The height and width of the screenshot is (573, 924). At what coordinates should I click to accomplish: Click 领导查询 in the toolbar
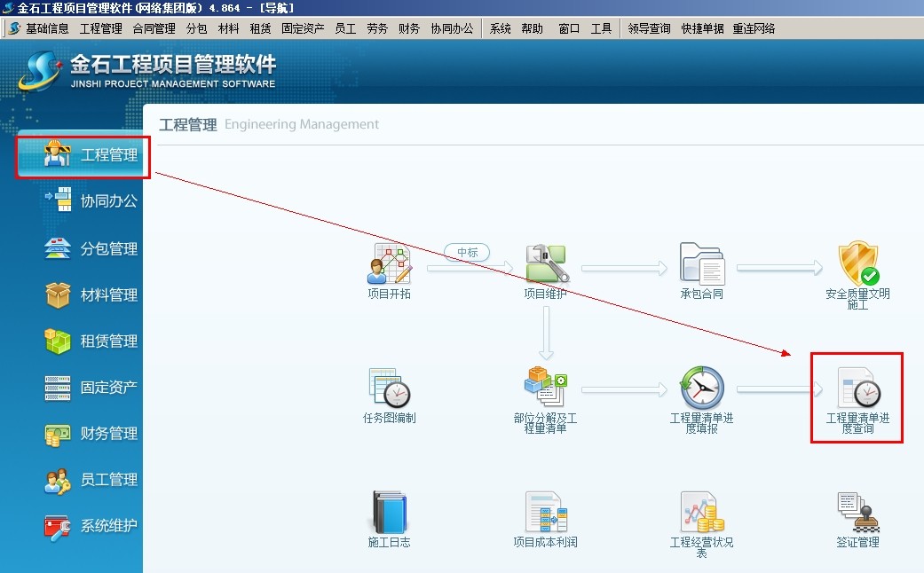pos(649,28)
